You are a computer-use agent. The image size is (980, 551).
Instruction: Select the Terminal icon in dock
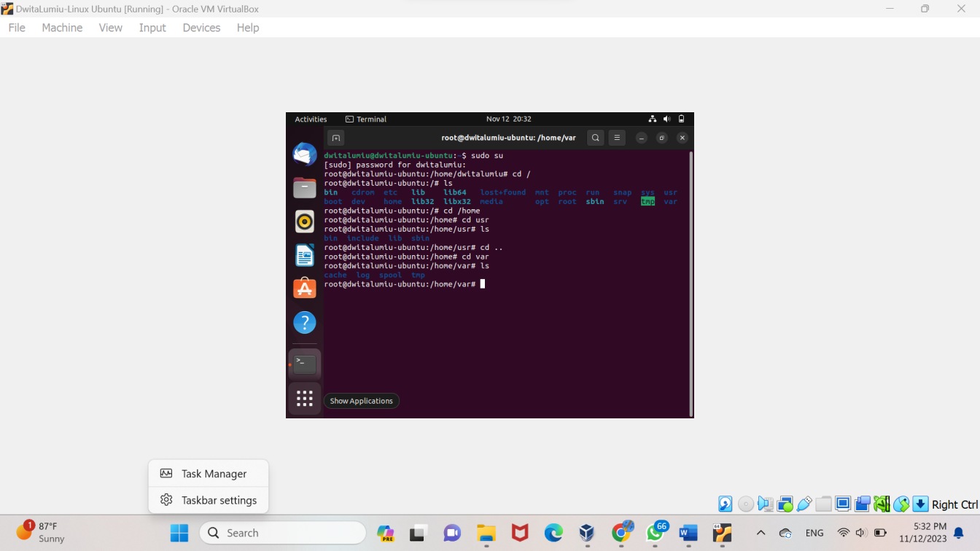[x=305, y=364]
